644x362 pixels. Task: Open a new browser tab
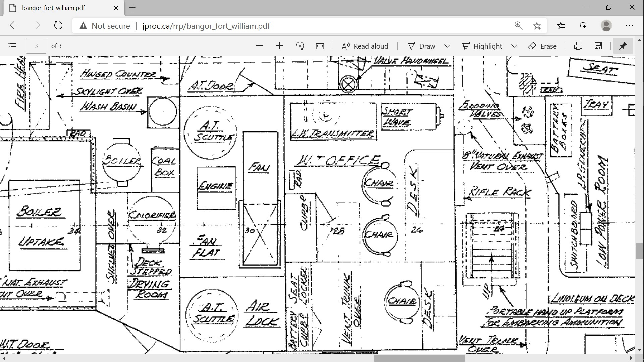132,8
